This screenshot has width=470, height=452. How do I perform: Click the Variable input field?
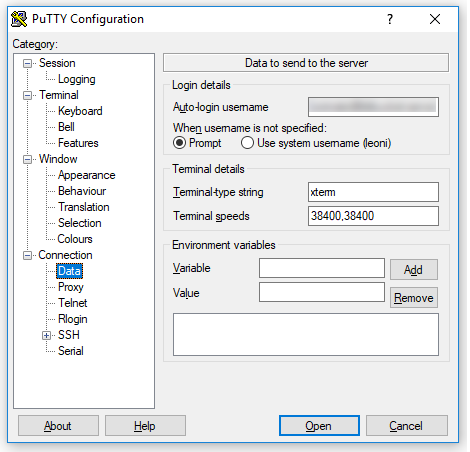pos(322,268)
